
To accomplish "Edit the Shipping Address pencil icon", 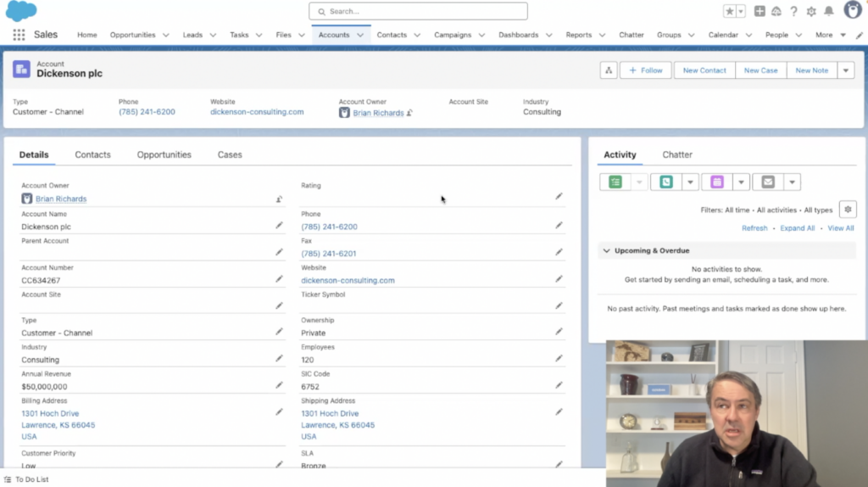I will [x=559, y=411].
